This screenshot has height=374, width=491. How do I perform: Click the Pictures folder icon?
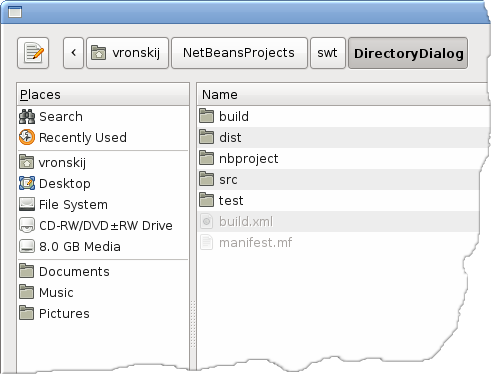(27, 313)
